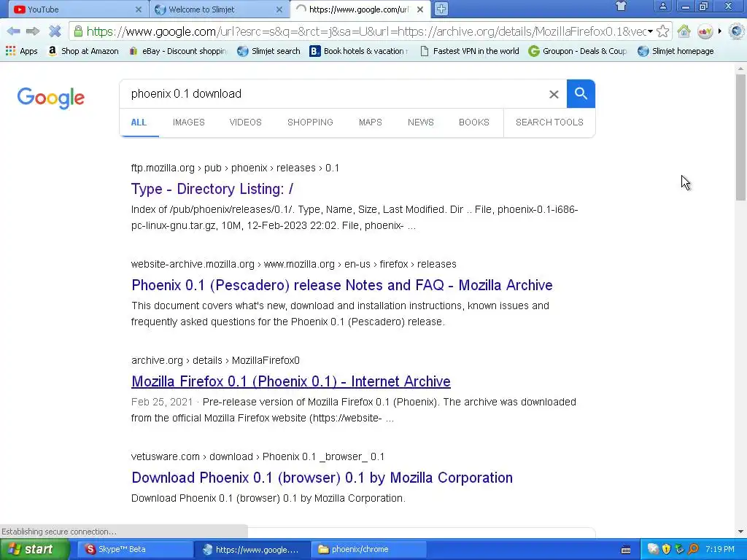Image resolution: width=747 pixels, height=560 pixels.
Task: Open Book hotels & vacation bookmark
Action: tap(359, 51)
